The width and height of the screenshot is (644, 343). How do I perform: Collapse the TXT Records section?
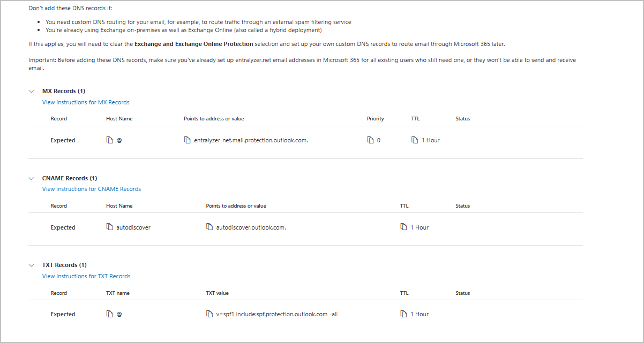click(31, 265)
